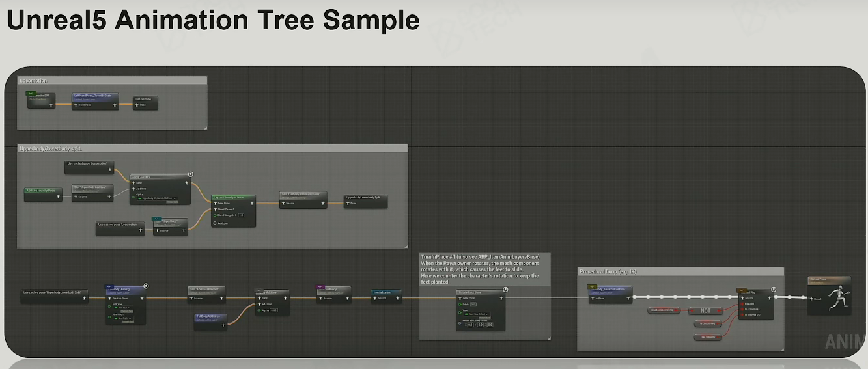The image size is (868, 369).
Task: Select the 'Procedural fixup (e.g. IK)' comment header
Action: [680, 272]
